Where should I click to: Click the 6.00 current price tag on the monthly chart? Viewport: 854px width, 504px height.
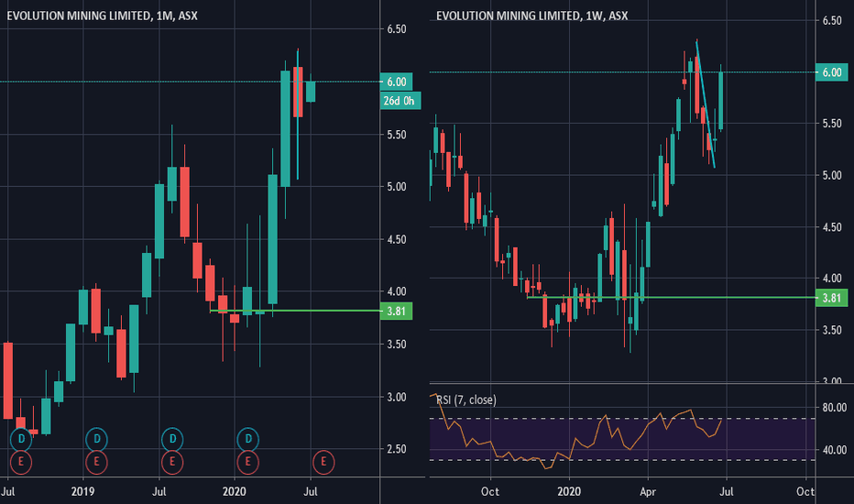tap(396, 82)
